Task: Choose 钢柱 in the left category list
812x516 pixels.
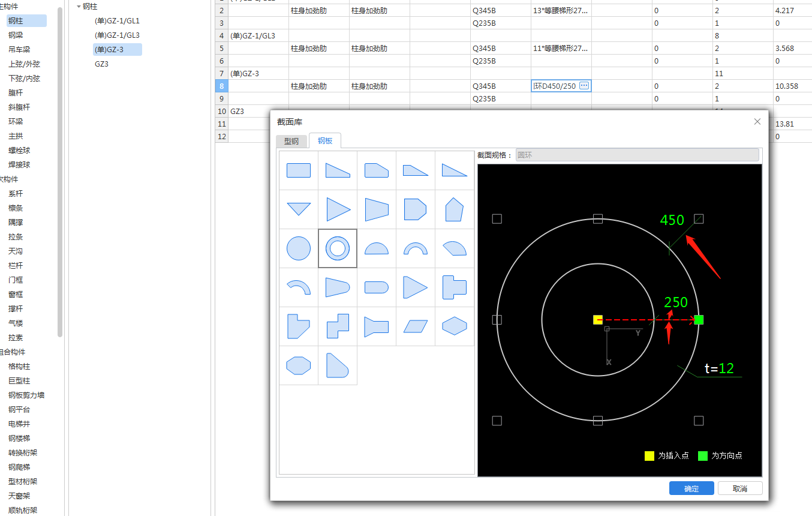Action: click(x=26, y=20)
